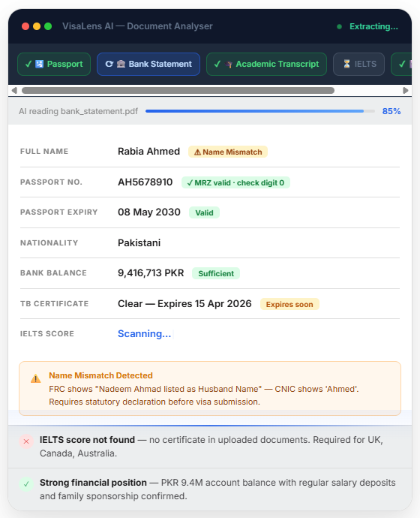Open the Passport document tab
Viewport: 420px width, 518px height.
[54, 64]
